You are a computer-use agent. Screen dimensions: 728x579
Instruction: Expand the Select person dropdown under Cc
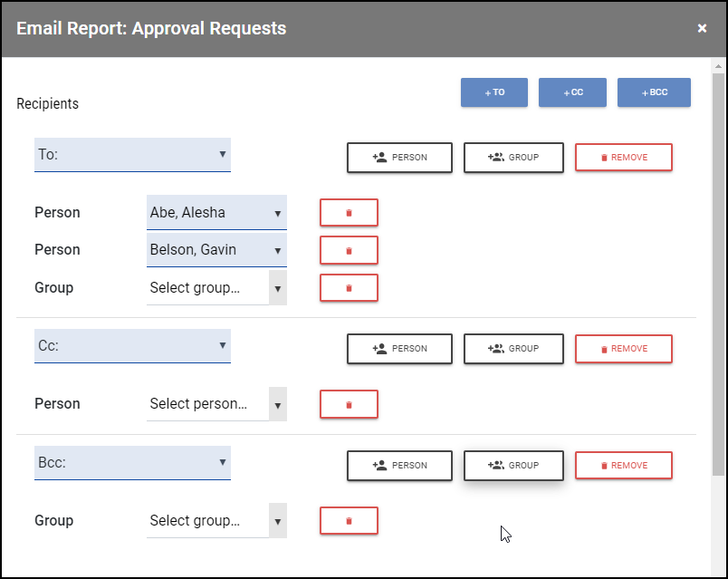(216, 404)
